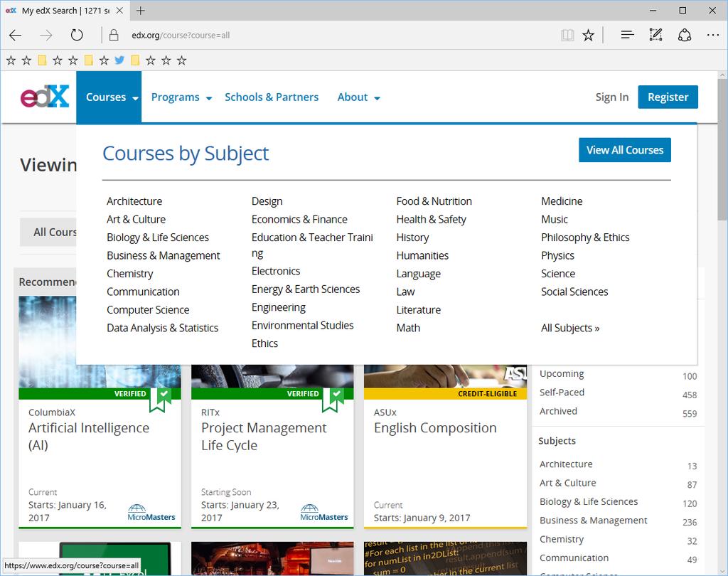
Task: Filter sidebar by Communication
Action: click(x=574, y=558)
